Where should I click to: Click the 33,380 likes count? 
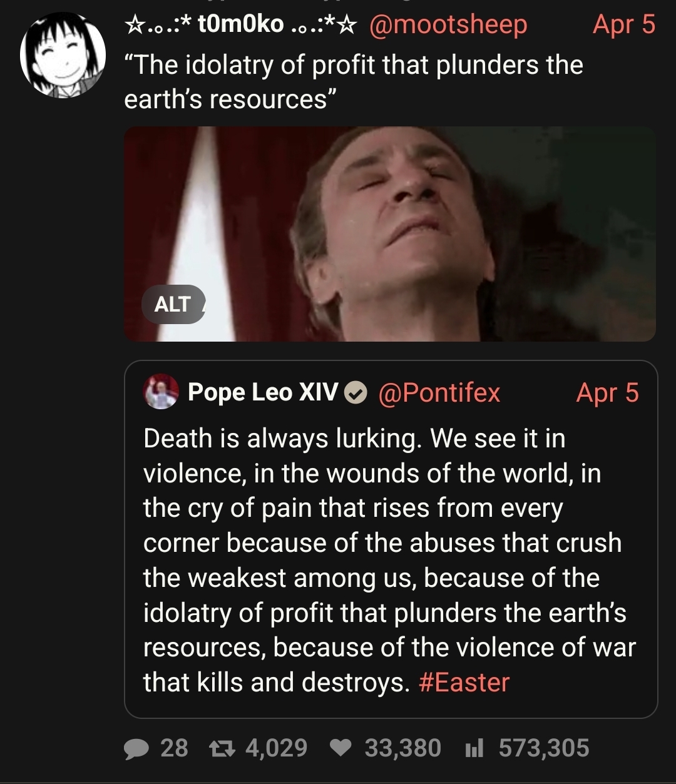click(x=402, y=748)
